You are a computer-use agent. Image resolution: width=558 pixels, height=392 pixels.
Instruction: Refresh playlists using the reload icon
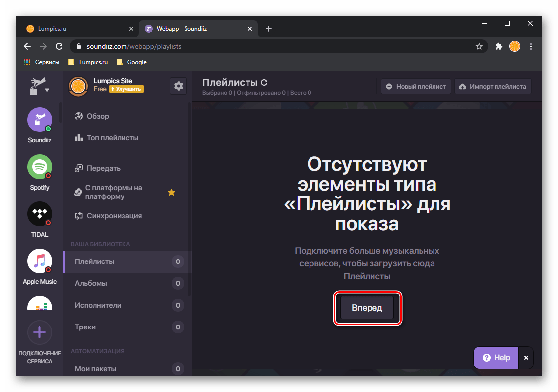pyautogui.click(x=264, y=83)
